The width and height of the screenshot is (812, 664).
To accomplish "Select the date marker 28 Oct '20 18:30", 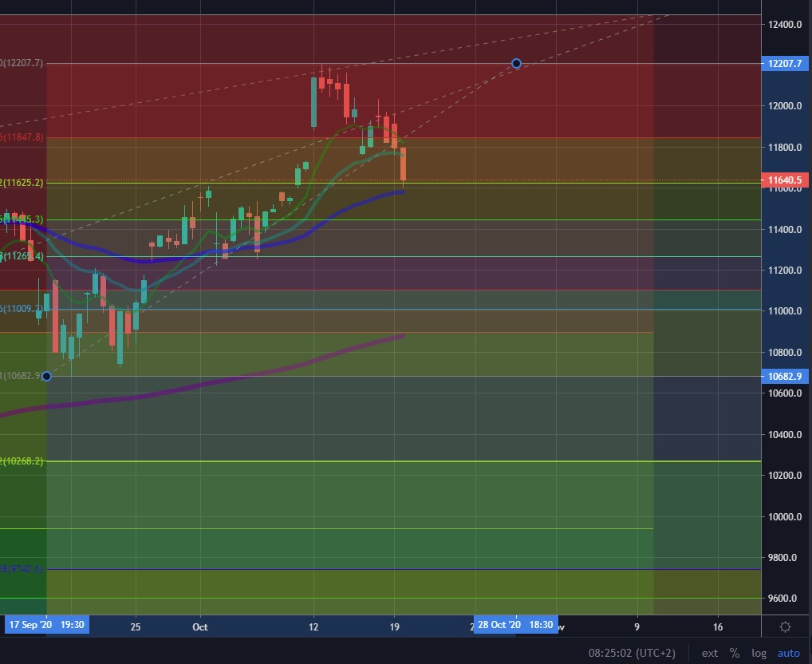I will (x=516, y=626).
